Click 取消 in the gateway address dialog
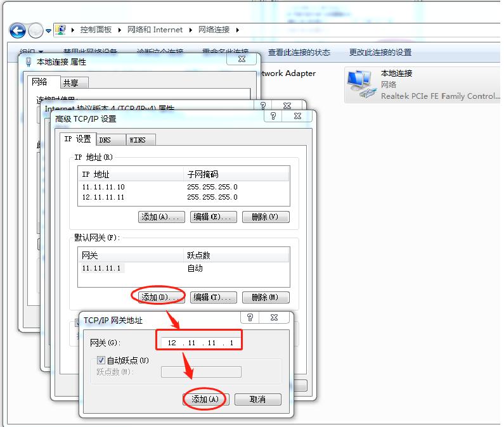 click(258, 399)
